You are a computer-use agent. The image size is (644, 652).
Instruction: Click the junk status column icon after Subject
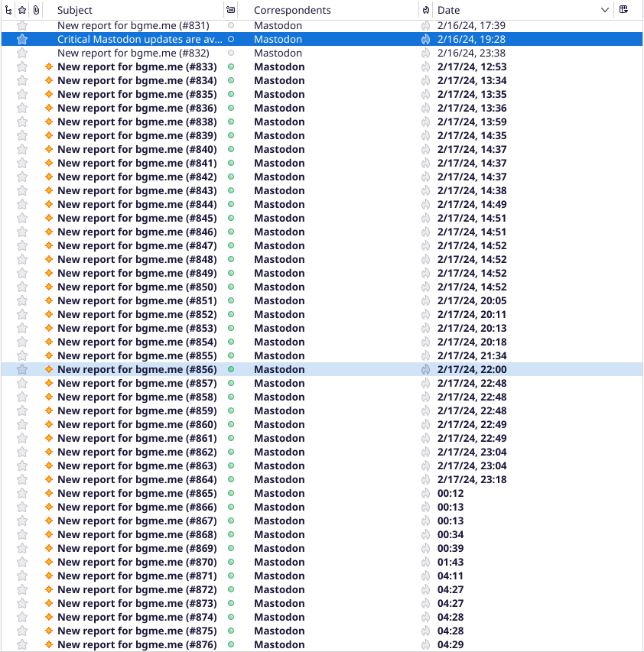coord(232,9)
